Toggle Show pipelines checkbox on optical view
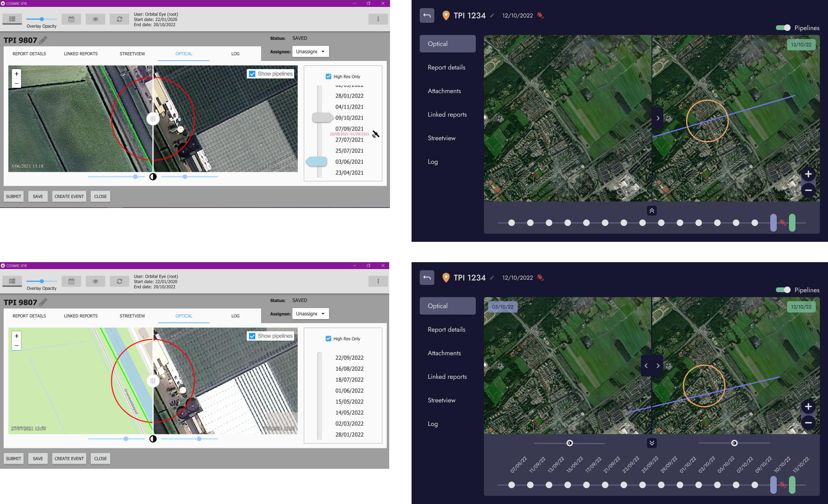Viewport: 828px width, 504px height. [253, 73]
